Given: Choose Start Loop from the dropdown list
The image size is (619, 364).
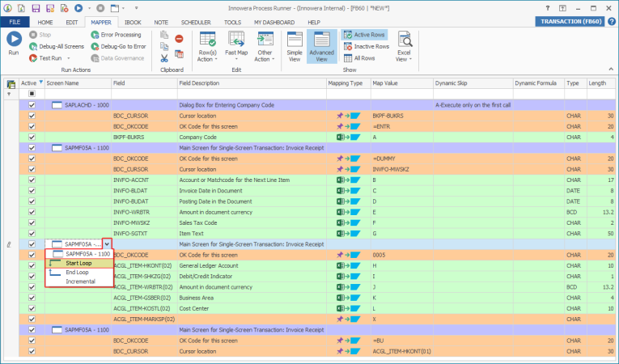Looking at the screenshot, I should 78,263.
